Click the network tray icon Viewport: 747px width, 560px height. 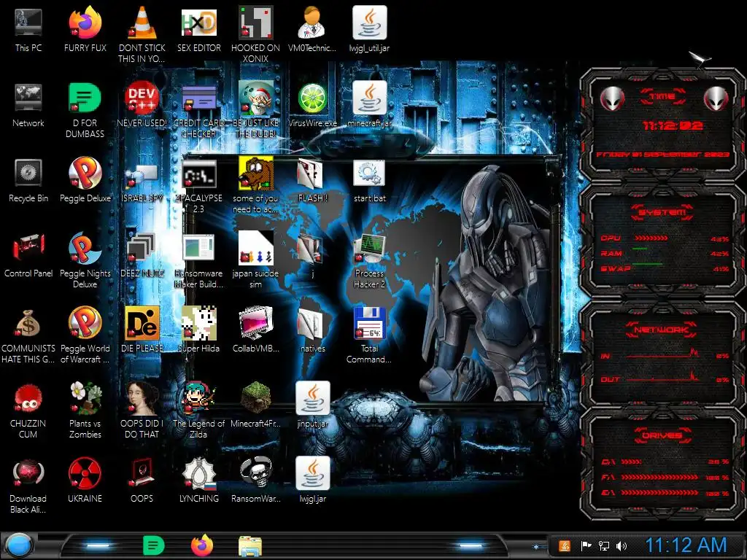point(603,545)
